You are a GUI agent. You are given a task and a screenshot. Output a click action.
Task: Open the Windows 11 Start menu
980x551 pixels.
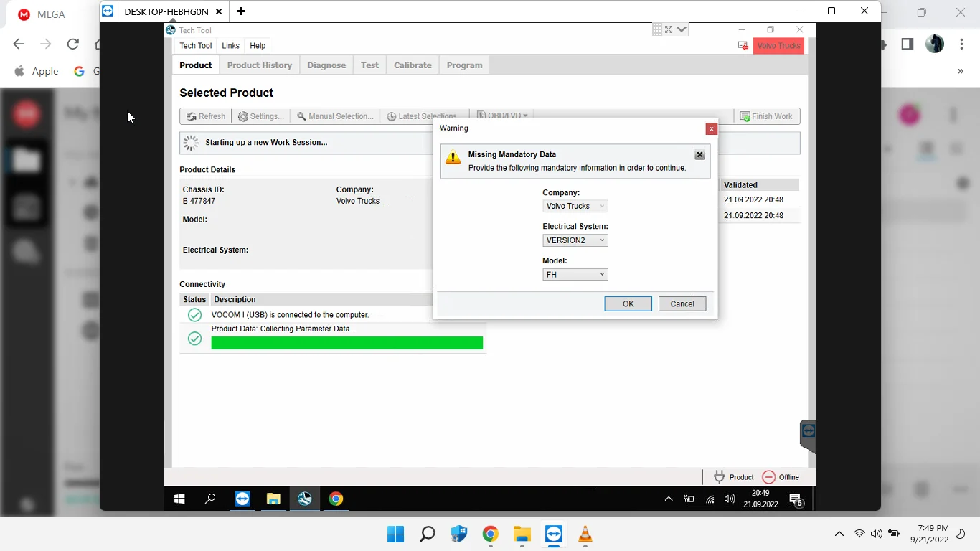pyautogui.click(x=395, y=534)
